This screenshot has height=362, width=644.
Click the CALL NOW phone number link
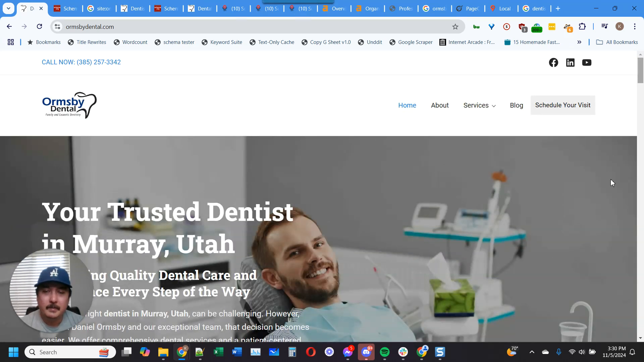tap(82, 62)
